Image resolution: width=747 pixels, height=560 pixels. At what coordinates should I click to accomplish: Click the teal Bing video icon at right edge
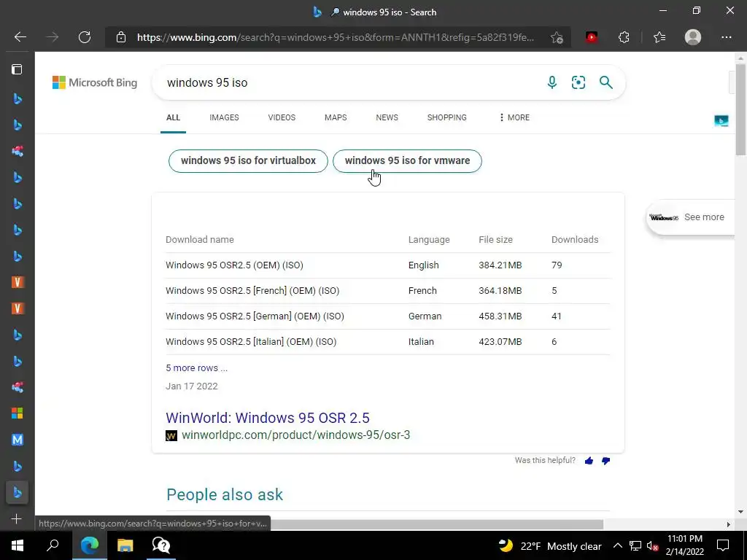point(721,120)
